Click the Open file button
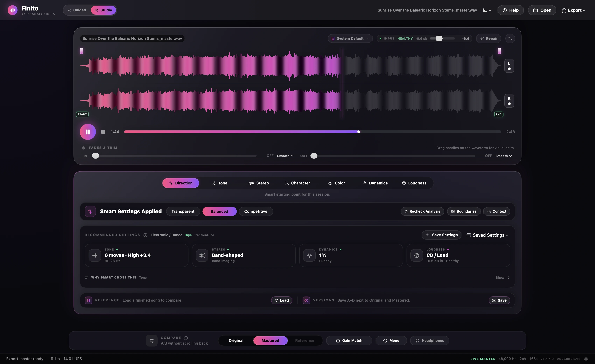The image size is (595, 364). 542,10
